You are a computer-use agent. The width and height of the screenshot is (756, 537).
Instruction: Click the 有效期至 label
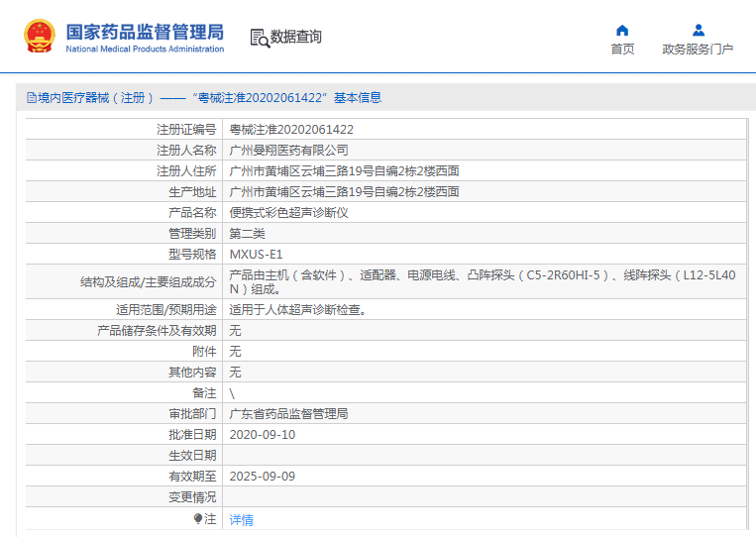192,477
